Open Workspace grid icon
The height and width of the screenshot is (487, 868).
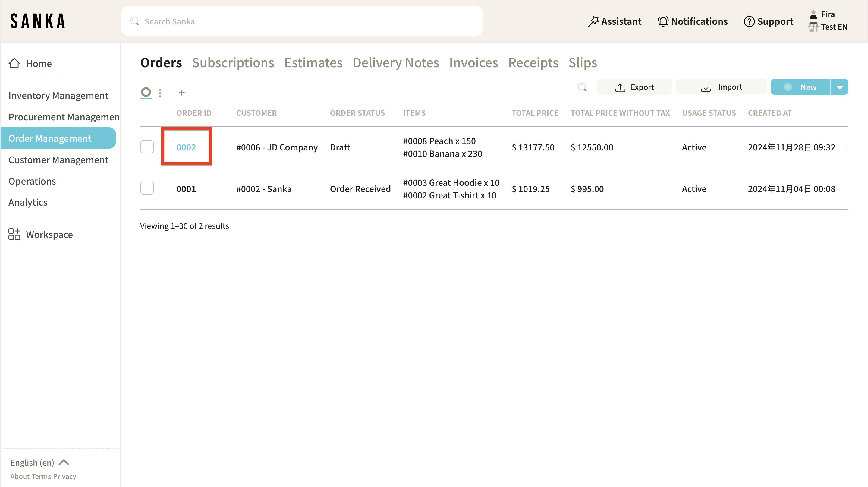pyautogui.click(x=14, y=234)
